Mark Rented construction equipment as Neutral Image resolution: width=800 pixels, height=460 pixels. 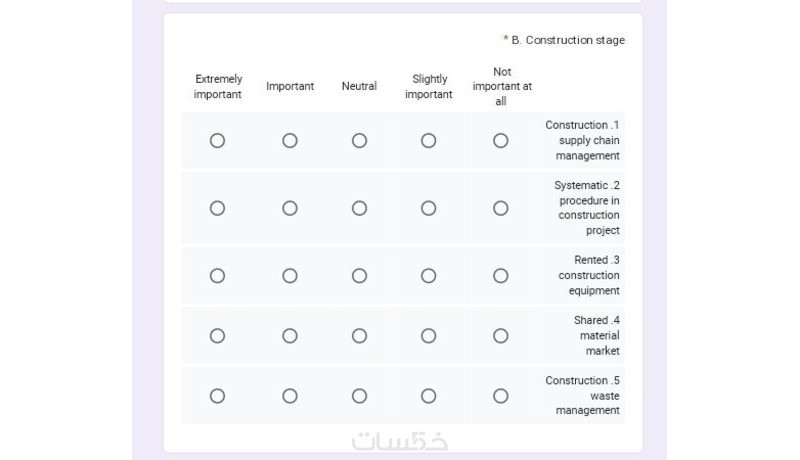coord(359,276)
